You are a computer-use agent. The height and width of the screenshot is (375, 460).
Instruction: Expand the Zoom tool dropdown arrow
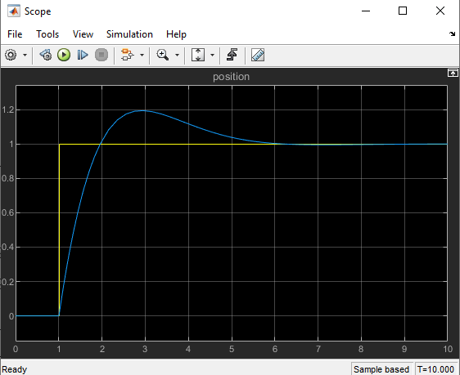177,55
